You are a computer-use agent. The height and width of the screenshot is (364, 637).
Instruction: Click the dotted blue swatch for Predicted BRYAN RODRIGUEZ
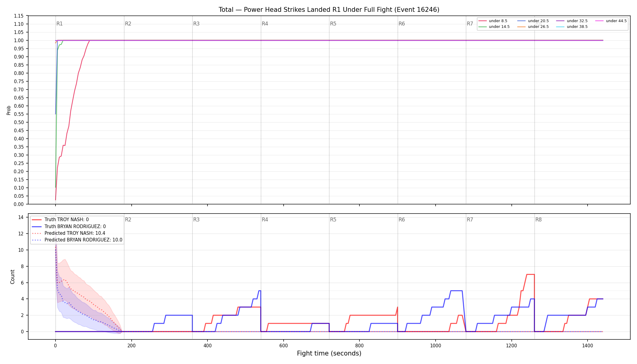click(37, 240)
